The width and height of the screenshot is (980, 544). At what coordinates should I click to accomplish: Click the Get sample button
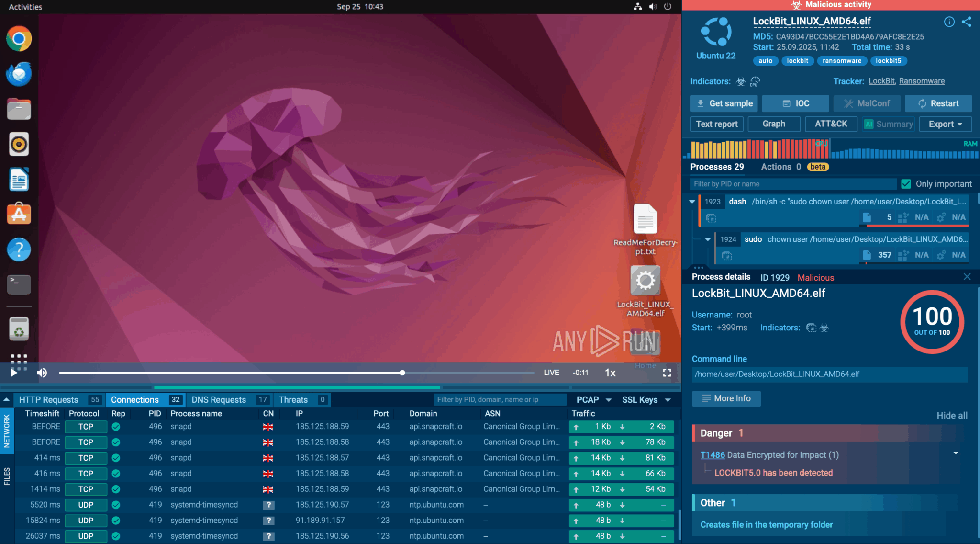point(724,103)
